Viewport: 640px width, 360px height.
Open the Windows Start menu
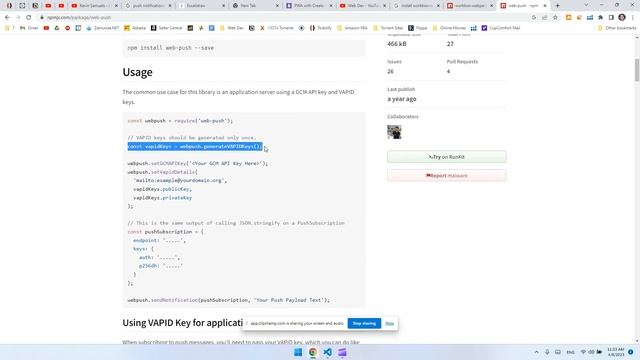298,352
